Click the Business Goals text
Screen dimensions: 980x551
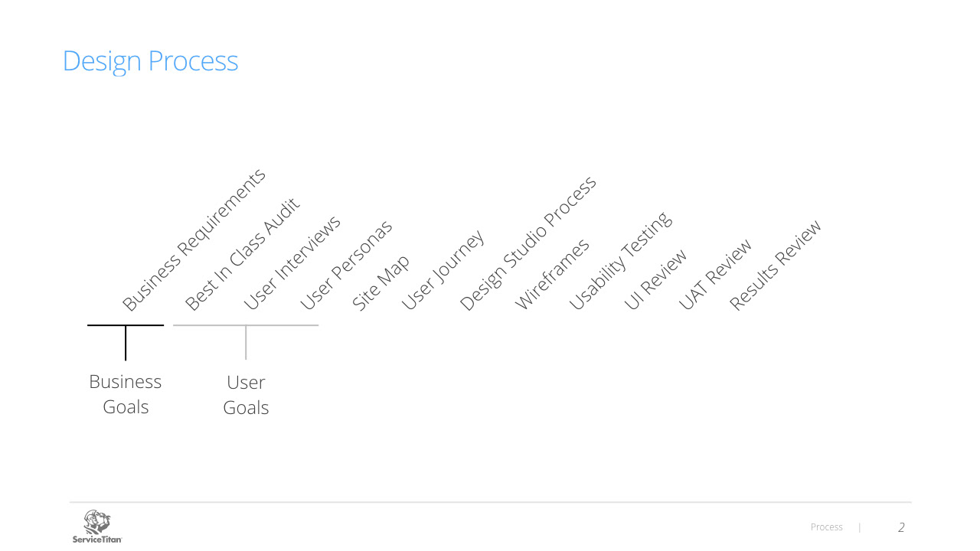pos(126,394)
